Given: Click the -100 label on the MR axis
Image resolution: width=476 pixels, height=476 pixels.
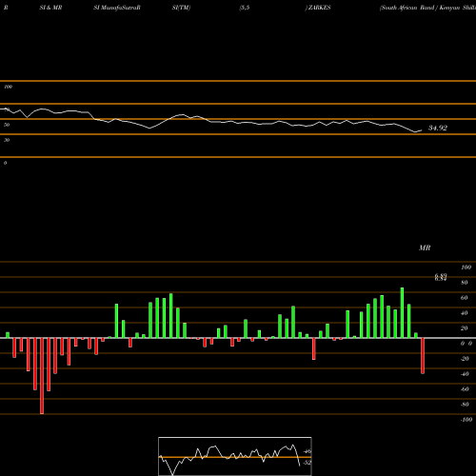Looking at the screenshot, I should 466,420.
